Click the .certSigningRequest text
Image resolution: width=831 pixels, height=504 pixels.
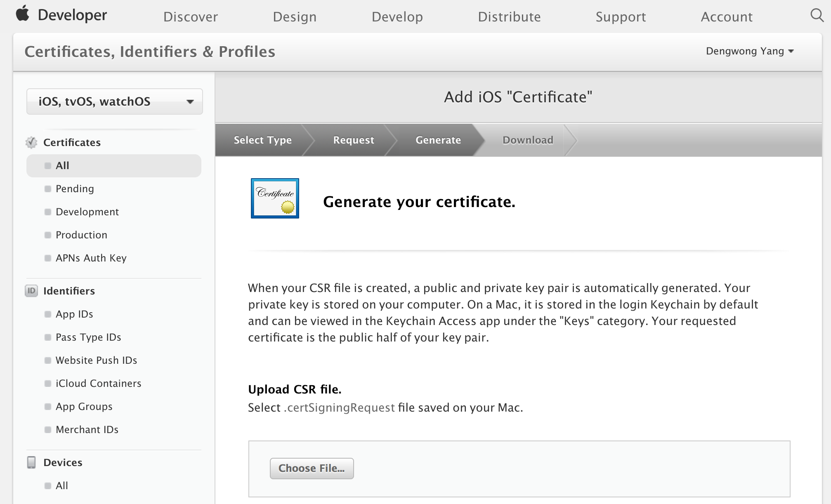339,407
